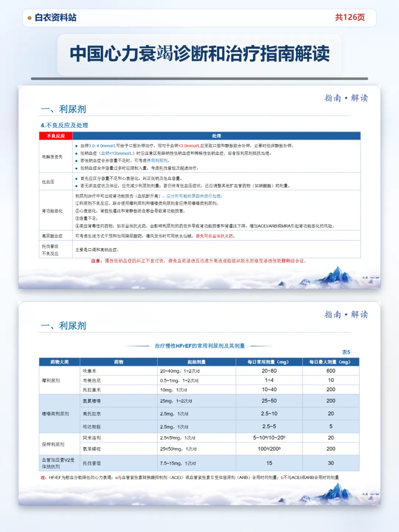Image resolution: width=399 pixels, height=532 pixels.
Task: Click the blue 处理 column header
Action: point(216,136)
